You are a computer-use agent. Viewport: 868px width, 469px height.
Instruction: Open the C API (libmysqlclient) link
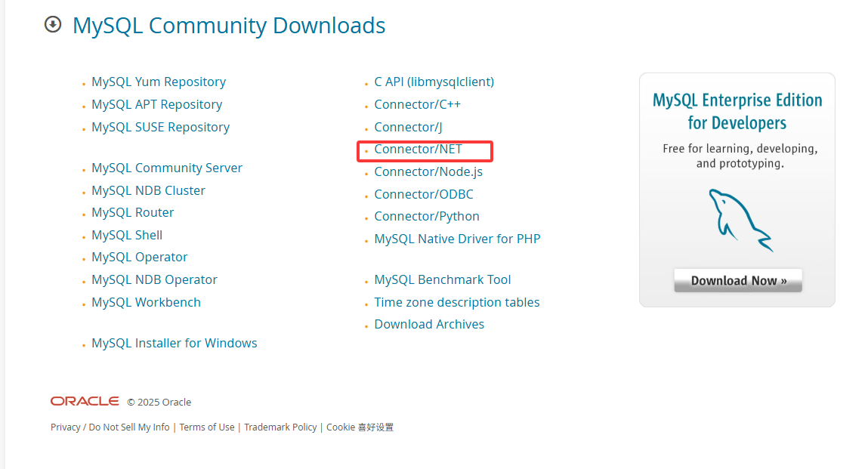pos(434,82)
